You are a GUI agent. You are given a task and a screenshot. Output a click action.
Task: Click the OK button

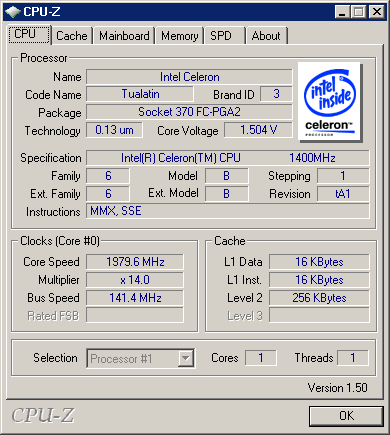point(346,416)
